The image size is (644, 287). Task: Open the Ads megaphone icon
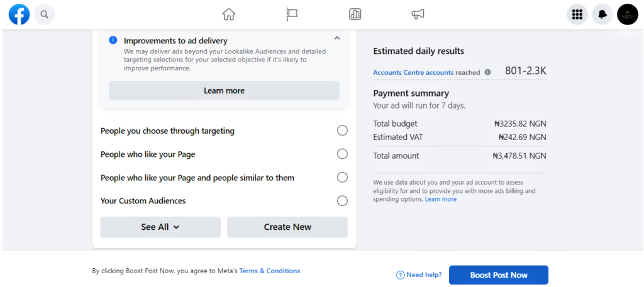tap(418, 14)
